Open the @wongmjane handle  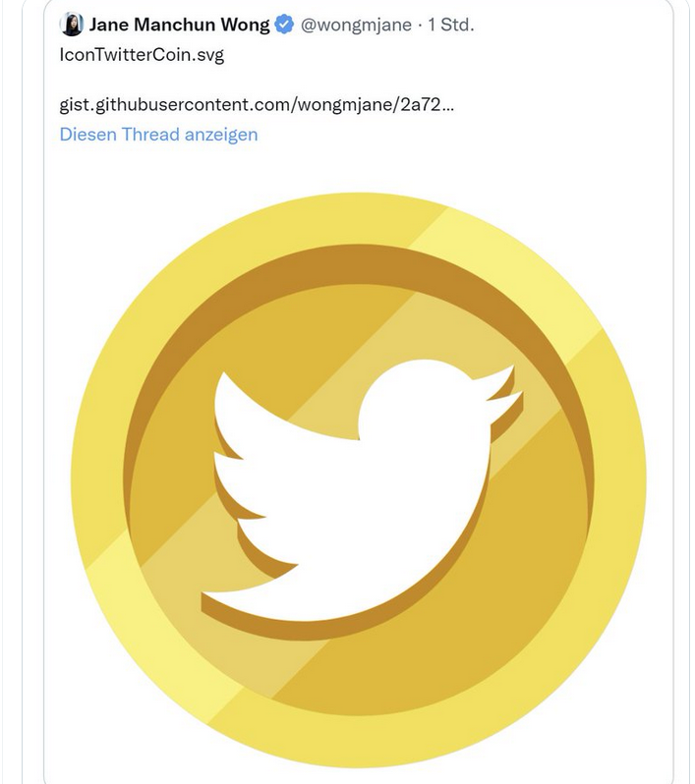pos(356,26)
